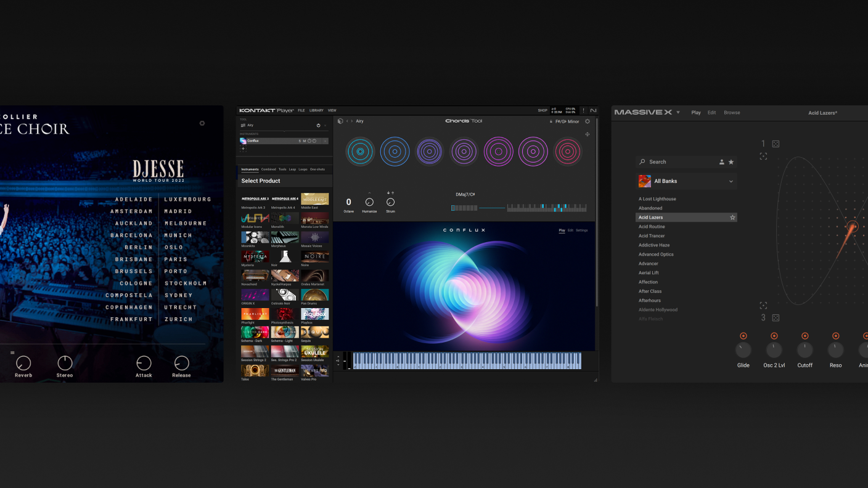The height and width of the screenshot is (488, 868).
Task: Click the red Osc 2 Lvl modulation ring
Action: click(x=774, y=336)
